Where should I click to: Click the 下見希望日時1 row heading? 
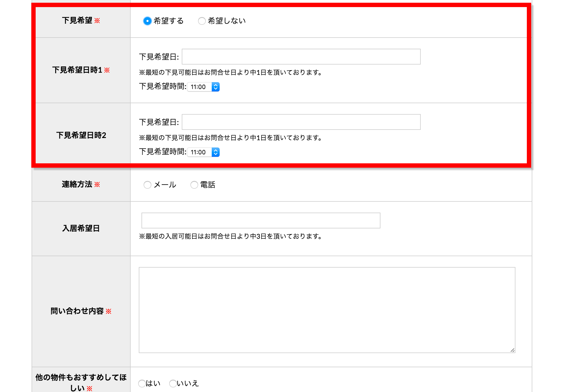tap(78, 70)
